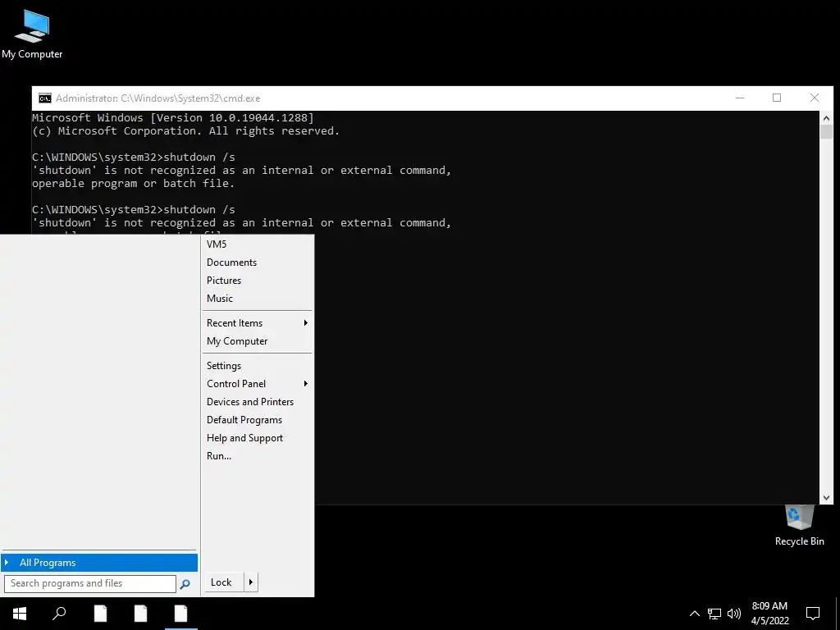Open the volume speaker tray icon
840x630 pixels.
tap(734, 614)
